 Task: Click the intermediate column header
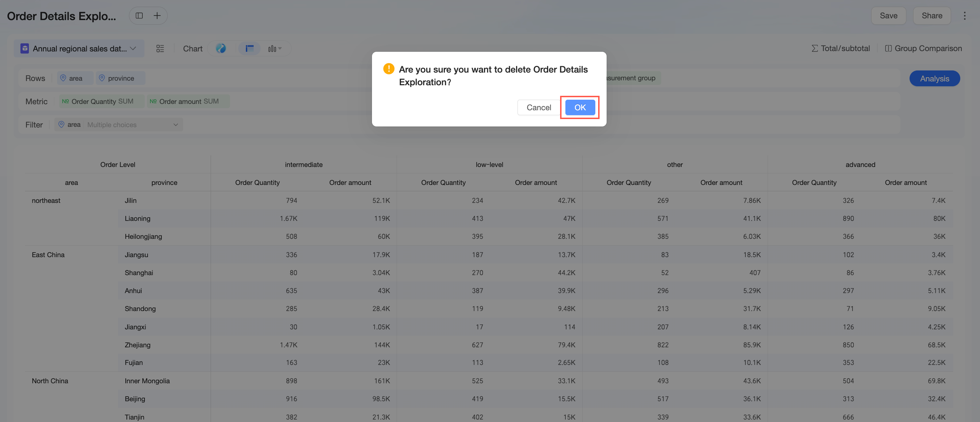tap(304, 165)
